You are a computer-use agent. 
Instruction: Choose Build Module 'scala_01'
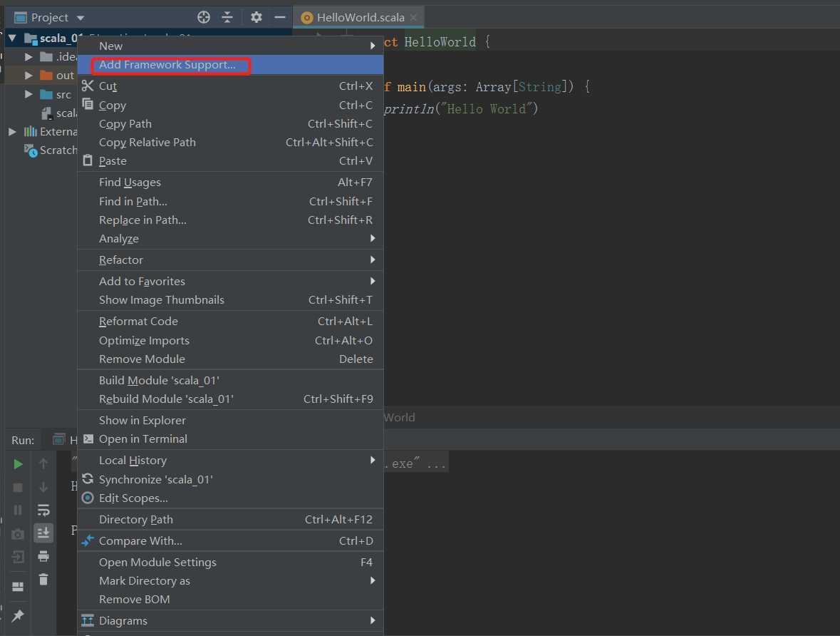coord(230,380)
